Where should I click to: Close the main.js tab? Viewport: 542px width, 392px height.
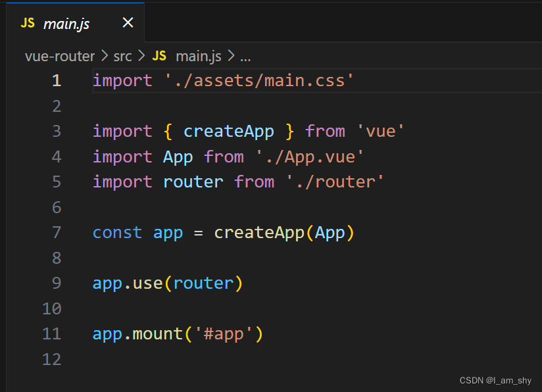pyautogui.click(x=128, y=23)
